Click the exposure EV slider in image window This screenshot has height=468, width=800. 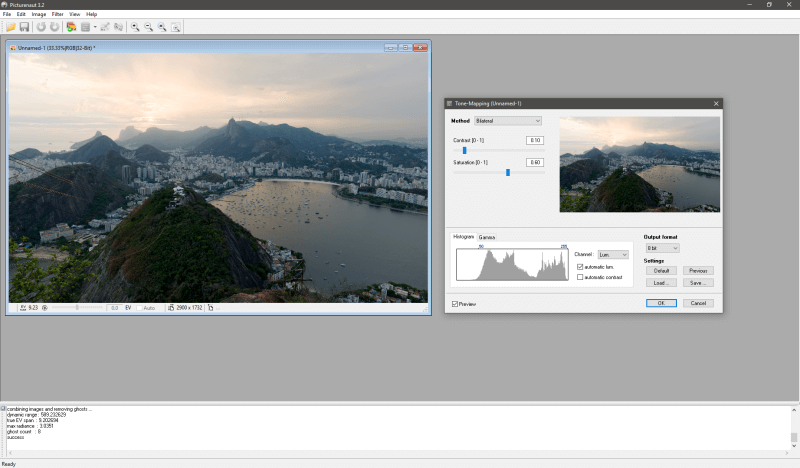pos(77,308)
